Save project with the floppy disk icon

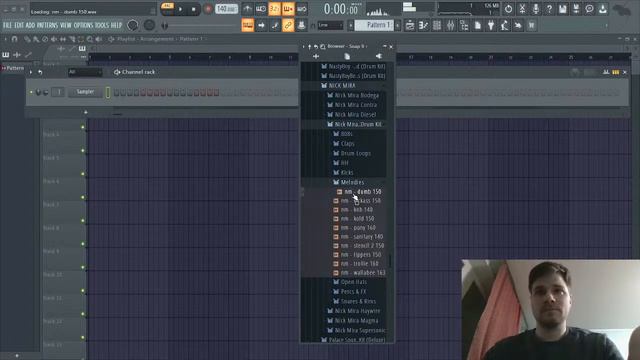563,9
